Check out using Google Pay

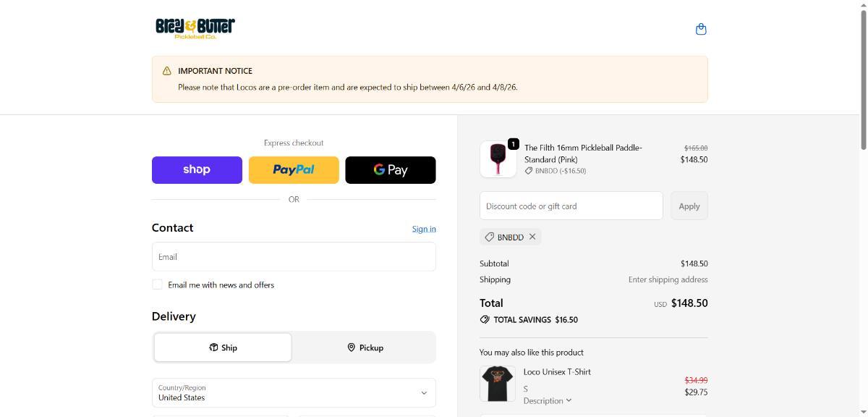click(391, 170)
